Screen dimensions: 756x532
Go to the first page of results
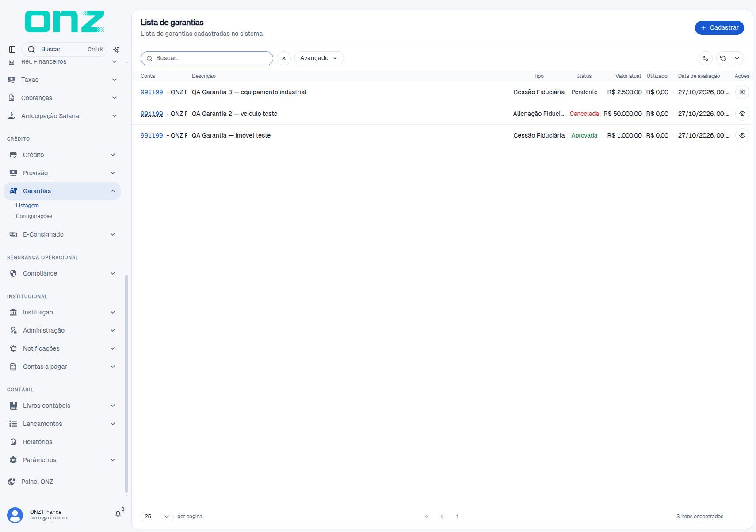427,517
